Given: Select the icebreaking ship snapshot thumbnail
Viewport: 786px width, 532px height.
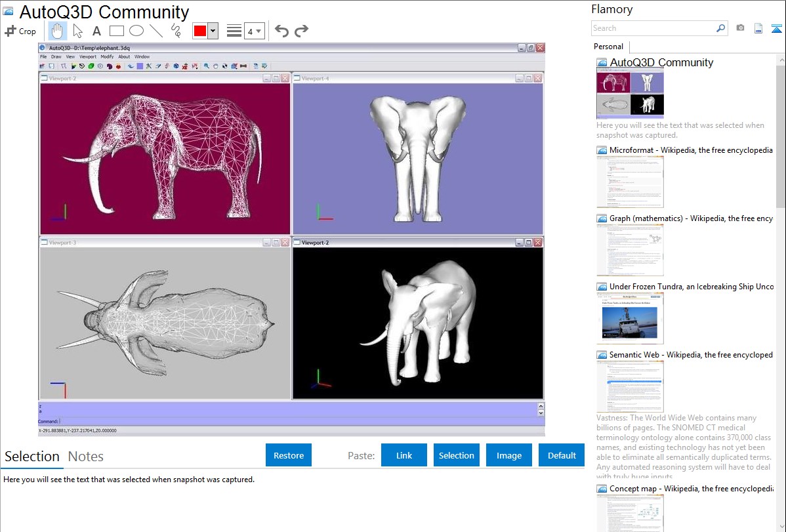Looking at the screenshot, I should click(630, 319).
